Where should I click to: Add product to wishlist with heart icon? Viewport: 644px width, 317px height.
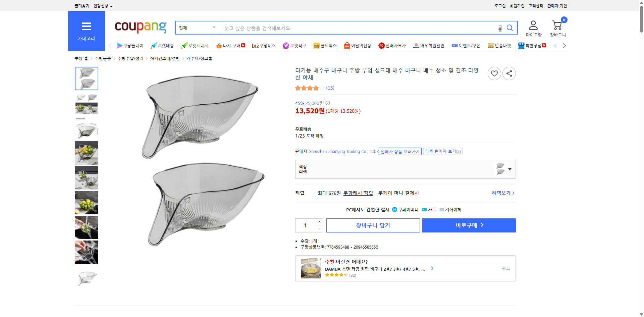[x=494, y=73]
